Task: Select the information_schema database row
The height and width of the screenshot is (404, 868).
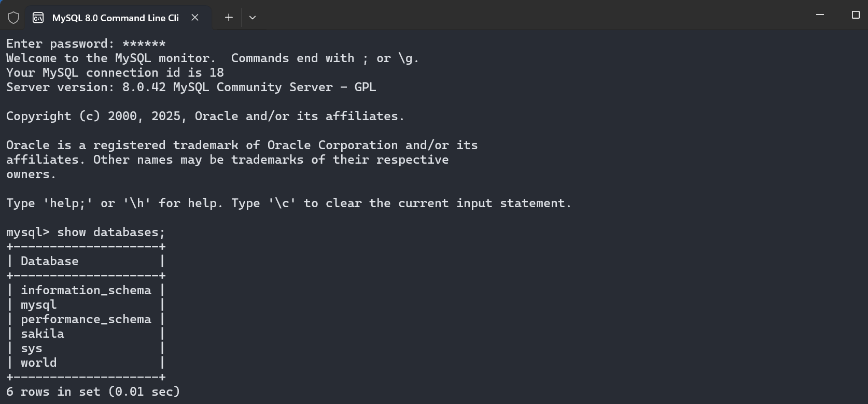Action: (86, 291)
